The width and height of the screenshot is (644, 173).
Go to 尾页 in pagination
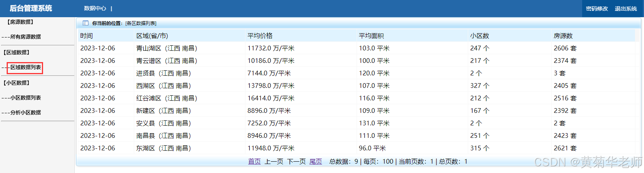point(316,161)
